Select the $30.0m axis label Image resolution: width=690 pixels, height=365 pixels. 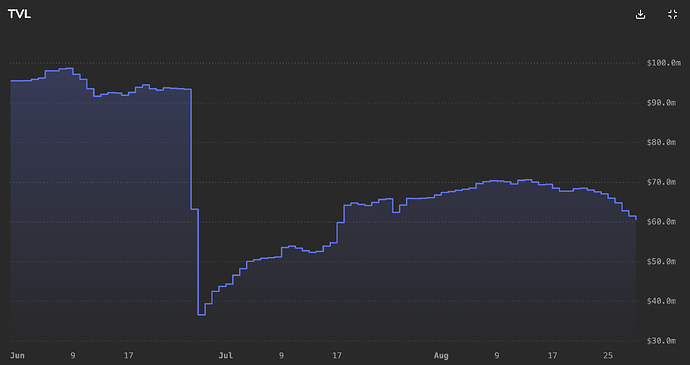click(x=661, y=341)
